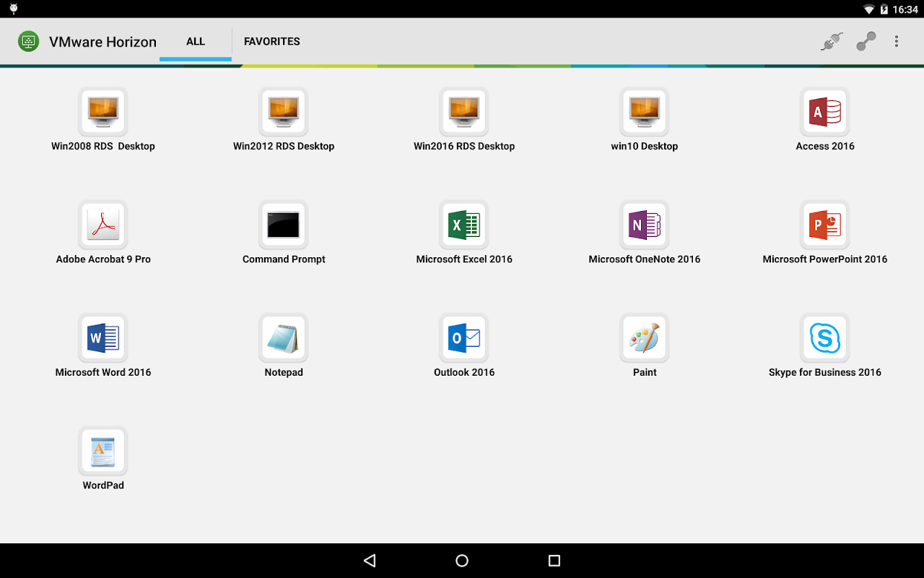This screenshot has height=578, width=924.
Task: Click the "Microsoft Word 2016" label
Action: tap(103, 372)
